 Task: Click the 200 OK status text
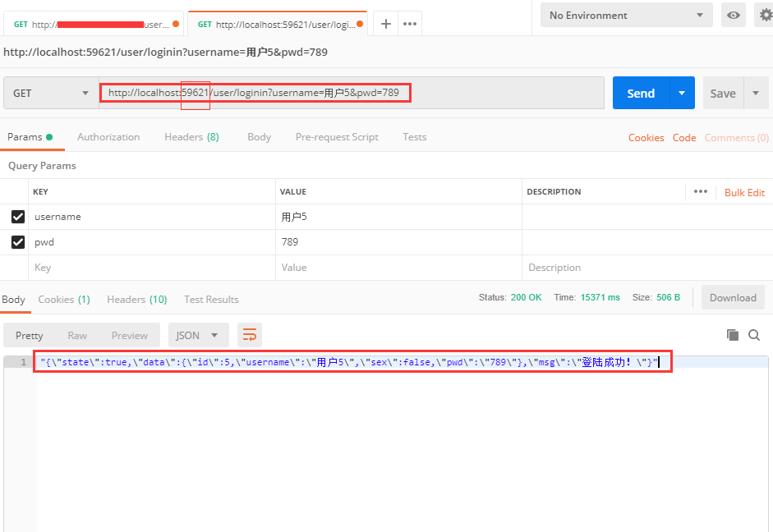pyautogui.click(x=526, y=297)
